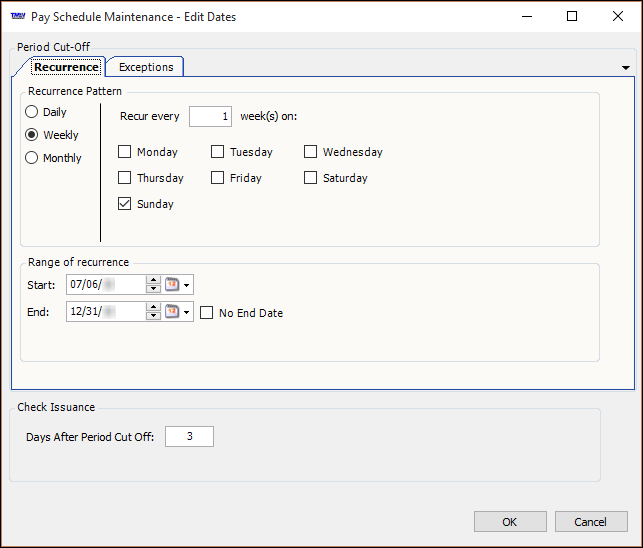Tick the Friday checkbox
The width and height of the screenshot is (643, 548).
click(218, 178)
